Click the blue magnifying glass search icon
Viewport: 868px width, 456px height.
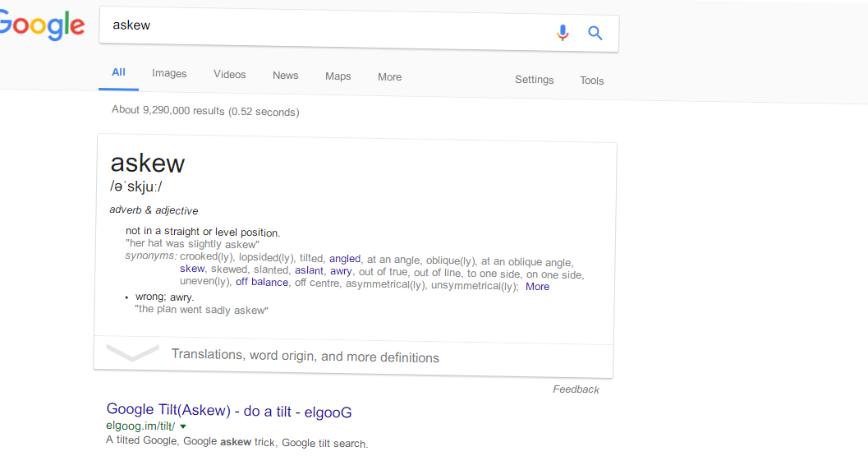(595, 33)
